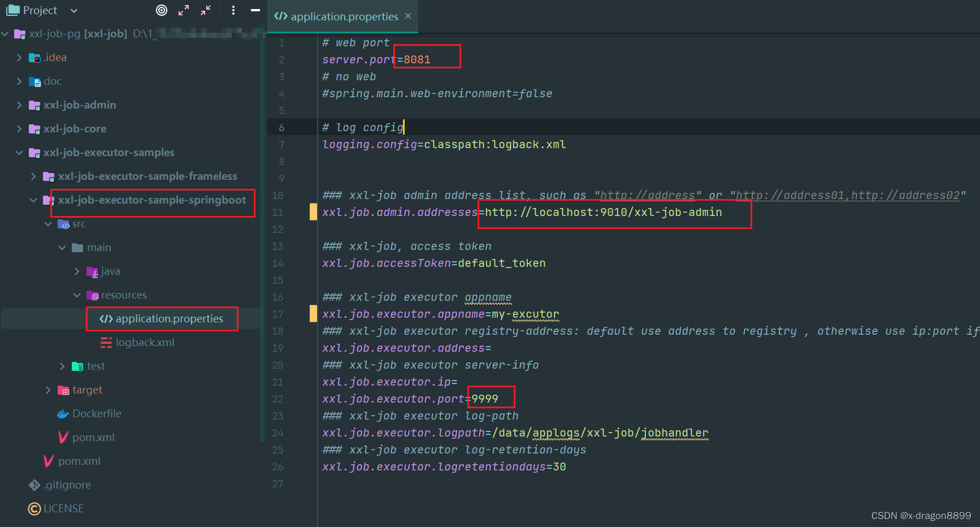The width and height of the screenshot is (980, 527).
Task: Click the logretentiondays value 30
Action: pos(560,467)
